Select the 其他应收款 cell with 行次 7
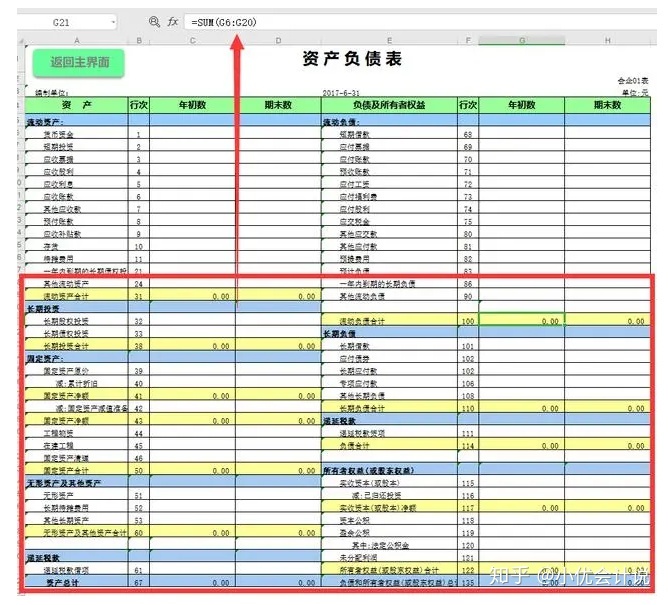Screen dimensions: 668x605 [x=77, y=209]
